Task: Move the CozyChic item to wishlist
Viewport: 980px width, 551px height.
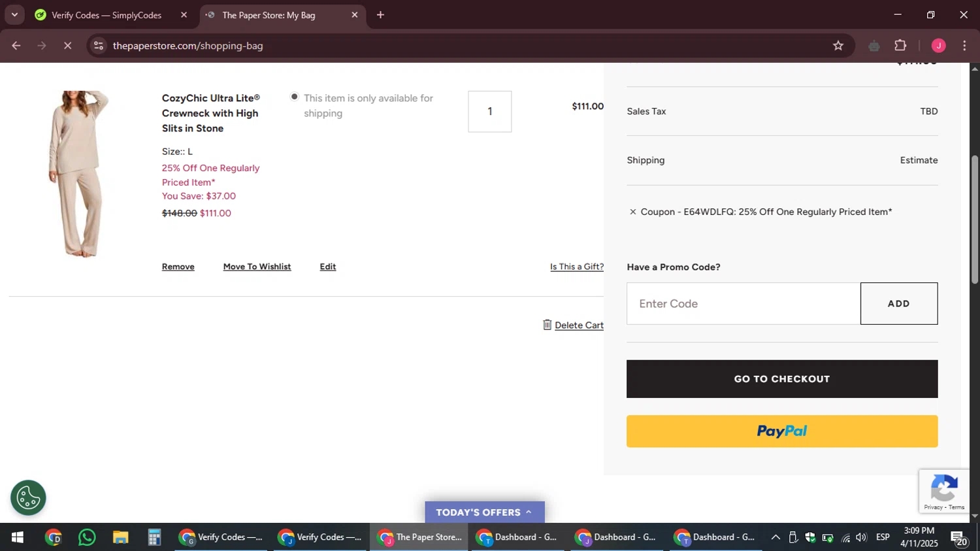Action: [x=257, y=267]
